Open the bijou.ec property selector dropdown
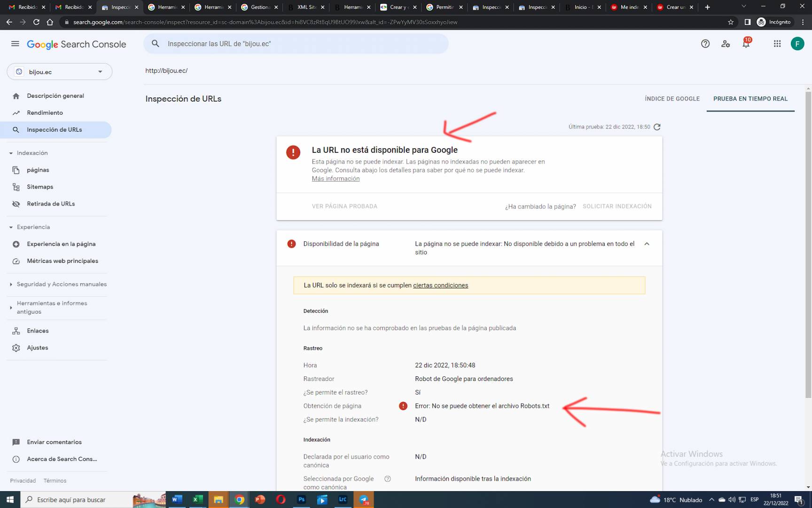Screen dimensions: 812x508 60,71
